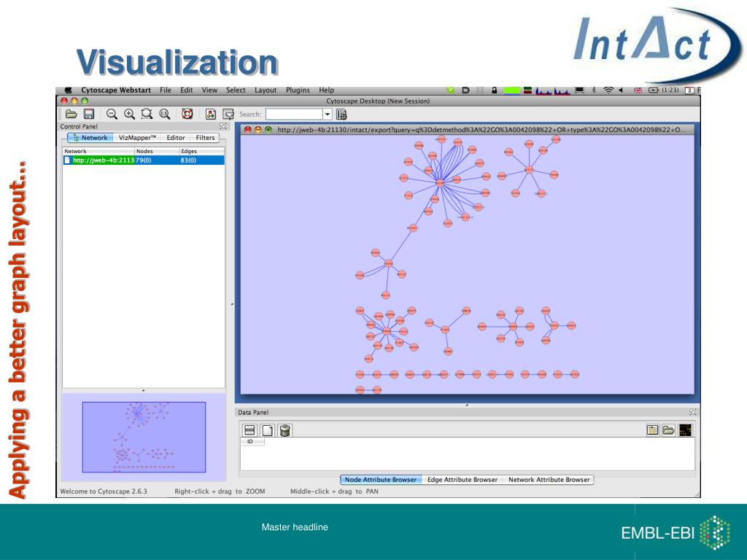Switch to the VizMapper tab
The image size is (747, 560).
pos(137,138)
